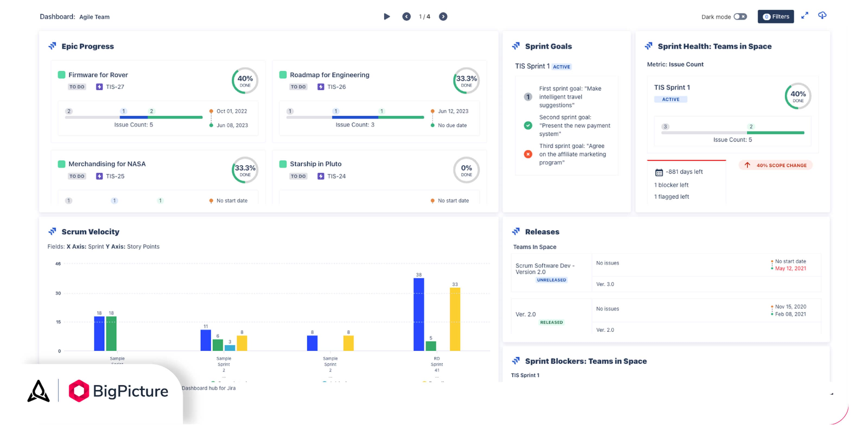Click the Scrum Velocity gadget Jira icon
The width and height of the screenshot is (868, 431).
[52, 231]
